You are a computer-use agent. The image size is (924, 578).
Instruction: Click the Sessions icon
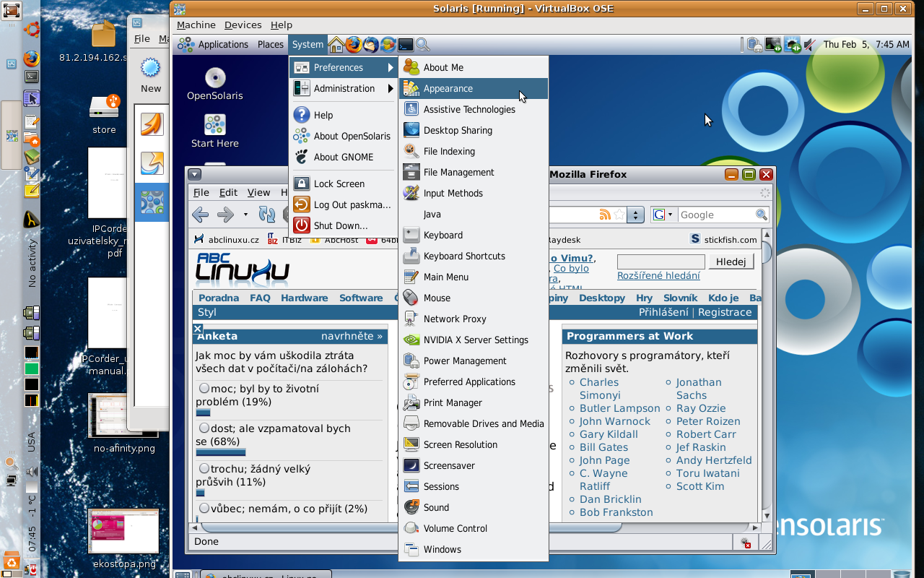point(411,486)
